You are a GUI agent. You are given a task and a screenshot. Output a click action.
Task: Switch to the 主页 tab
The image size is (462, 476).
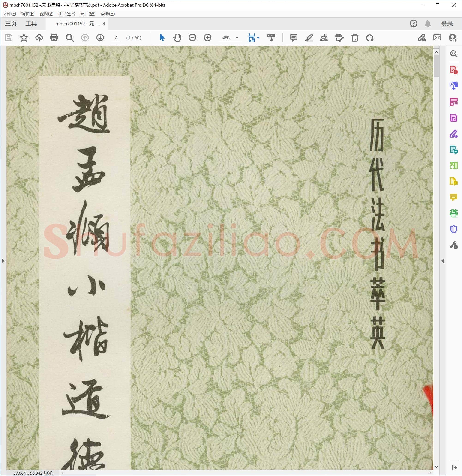pos(11,24)
